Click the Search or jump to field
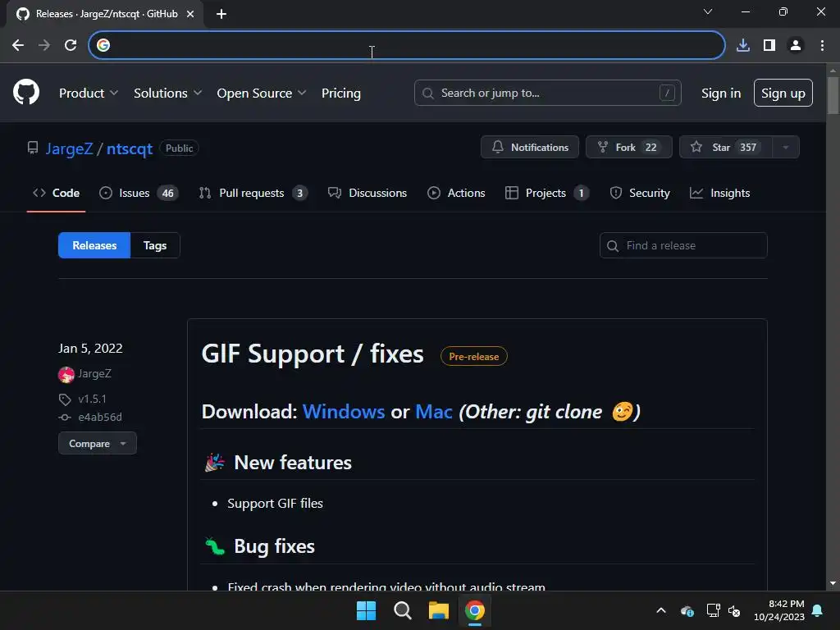This screenshot has width=840, height=630. (x=547, y=93)
